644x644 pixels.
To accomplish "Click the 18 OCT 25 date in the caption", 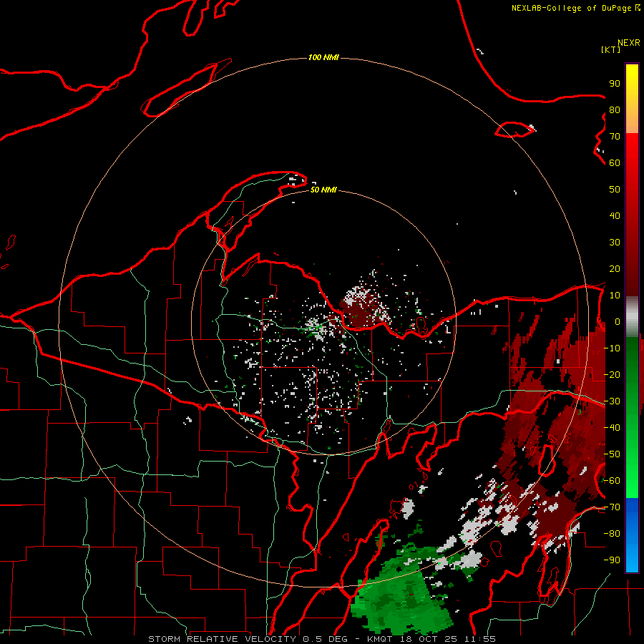I will [x=430, y=639].
